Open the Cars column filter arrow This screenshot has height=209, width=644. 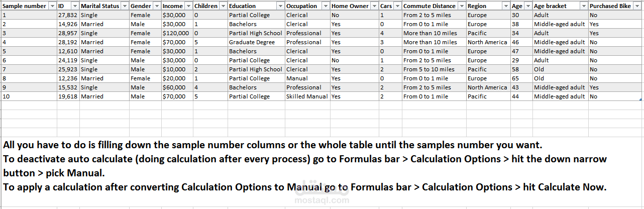pos(396,6)
